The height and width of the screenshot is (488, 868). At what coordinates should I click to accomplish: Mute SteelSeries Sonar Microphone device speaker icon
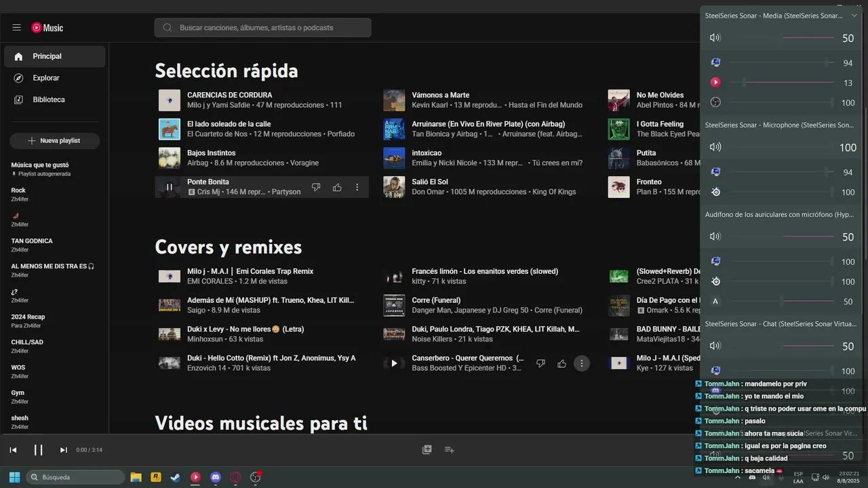pyautogui.click(x=715, y=147)
